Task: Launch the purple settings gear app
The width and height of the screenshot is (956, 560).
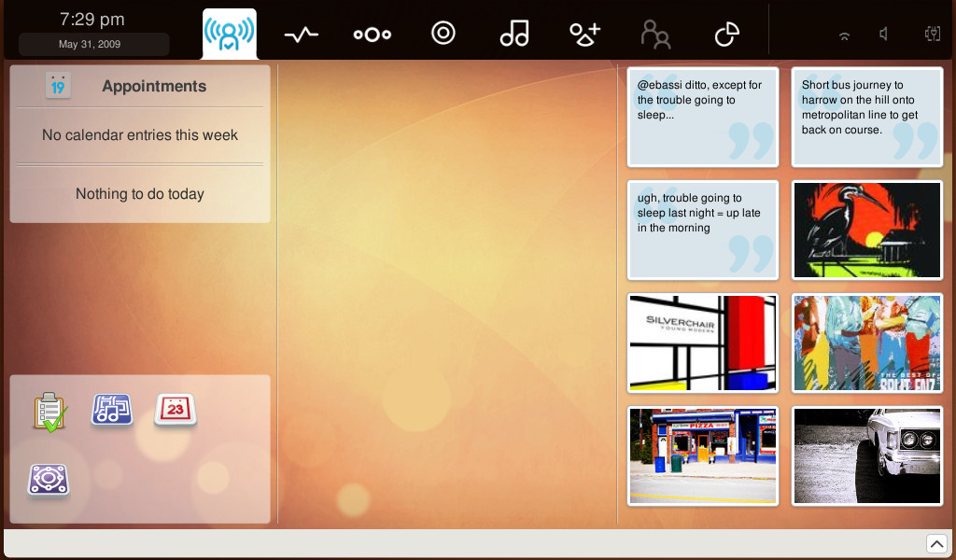Action: 49,481
